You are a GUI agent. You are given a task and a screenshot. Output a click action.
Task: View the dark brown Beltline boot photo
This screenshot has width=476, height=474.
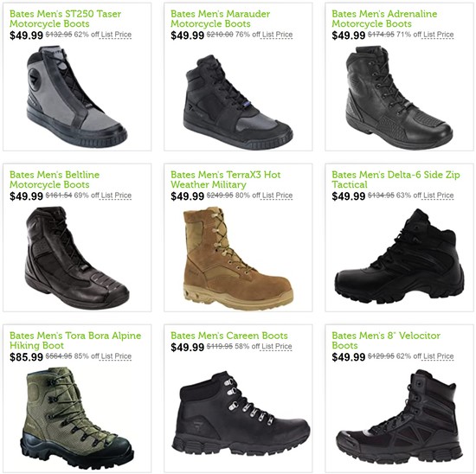pos(77,258)
